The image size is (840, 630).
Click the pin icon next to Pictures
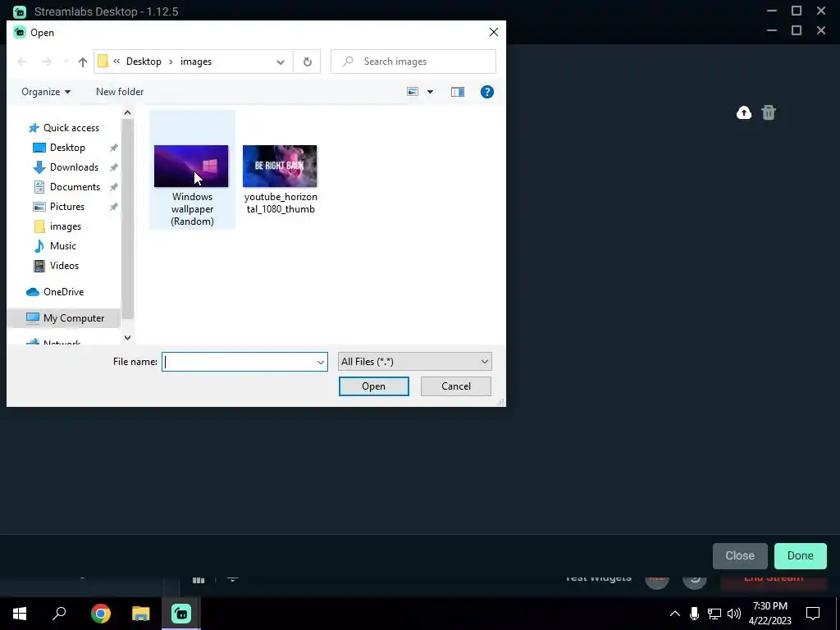point(113,207)
